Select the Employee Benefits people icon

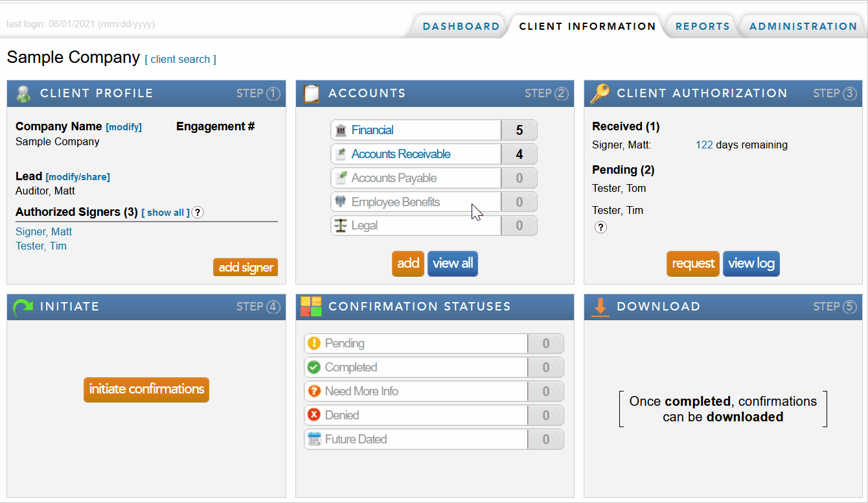(341, 202)
